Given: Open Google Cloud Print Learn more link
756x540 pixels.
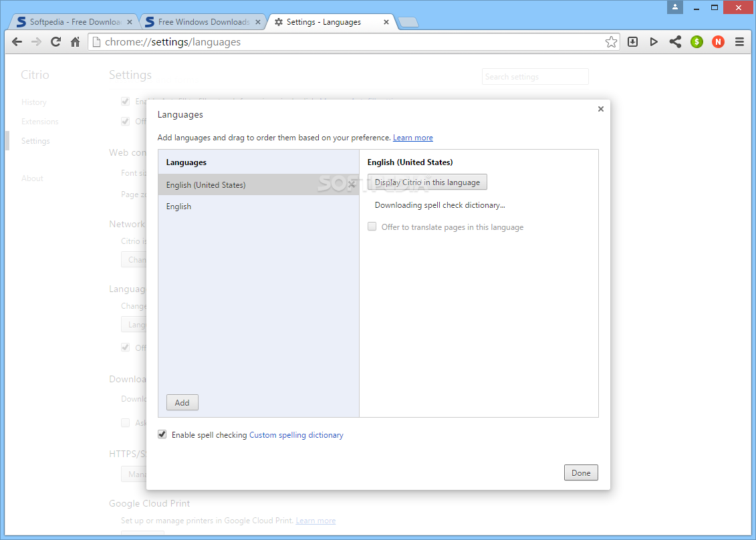Looking at the screenshot, I should tap(316, 521).
